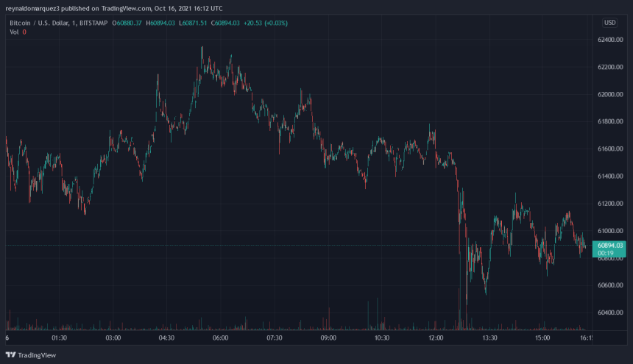Viewport: 633px width, 364px height.
Task: Click the 62400.00 price axis label
Action: [610, 40]
